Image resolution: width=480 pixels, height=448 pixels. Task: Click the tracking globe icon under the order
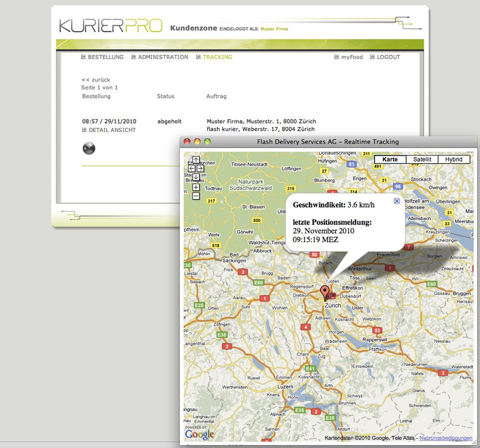point(89,148)
